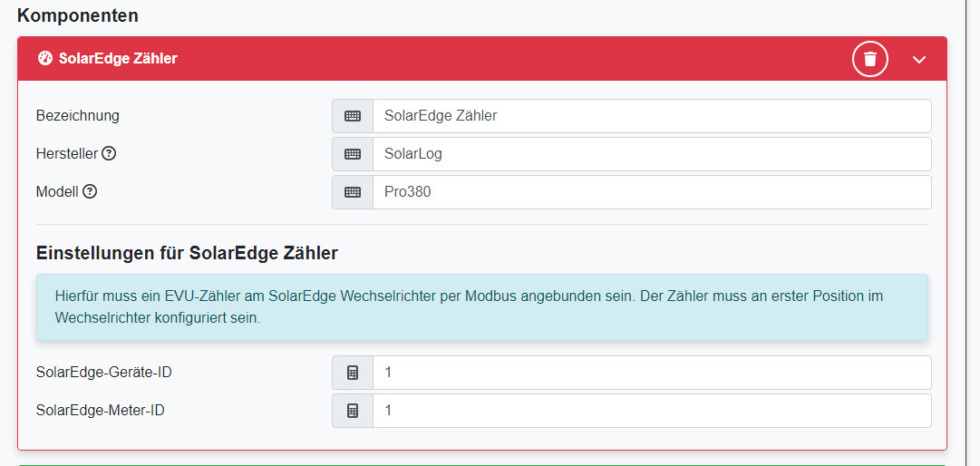Image resolution: width=980 pixels, height=466 pixels.
Task: Click keyboard icon of Hersteller field
Action: pyautogui.click(x=353, y=154)
